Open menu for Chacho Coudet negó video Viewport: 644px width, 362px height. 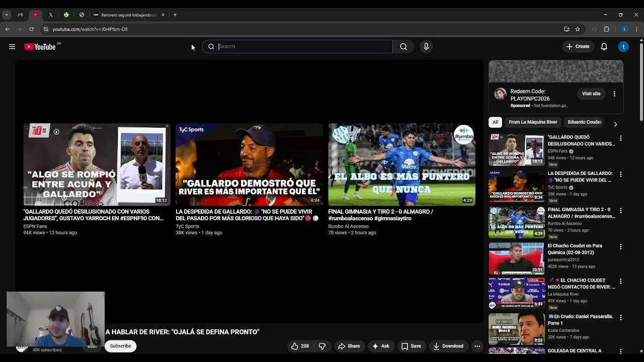tap(620, 282)
